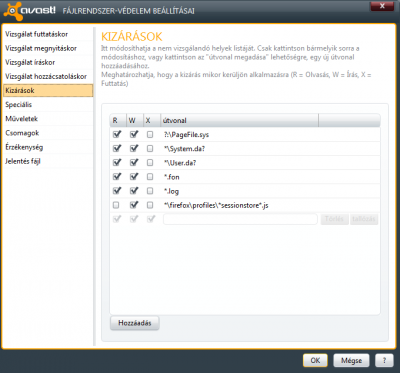400x373 pixels.
Task: Select the *.log path entry
Action: 171,191
